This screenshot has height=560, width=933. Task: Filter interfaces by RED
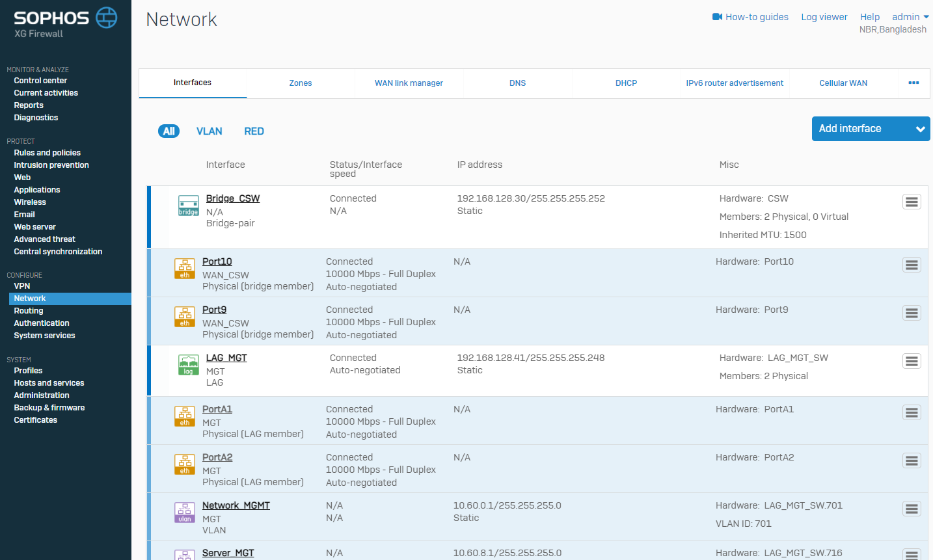[x=254, y=131]
